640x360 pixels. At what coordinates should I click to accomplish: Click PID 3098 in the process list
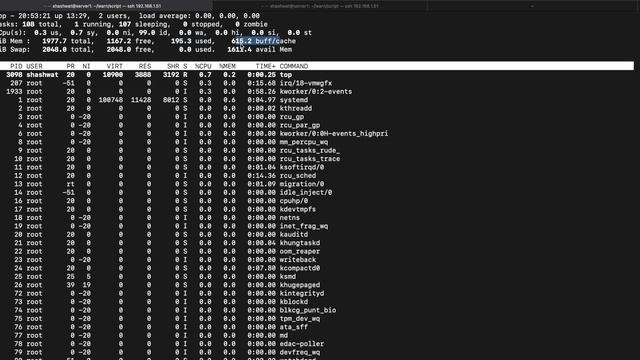[x=14, y=75]
